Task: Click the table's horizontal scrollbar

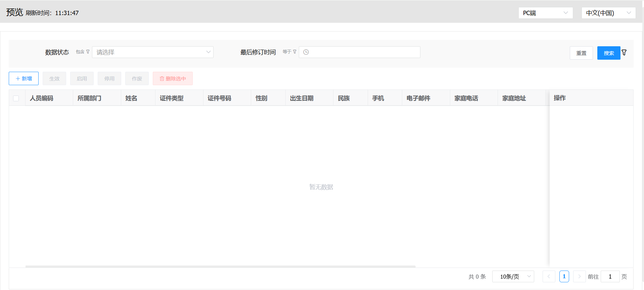Action: tap(221, 267)
